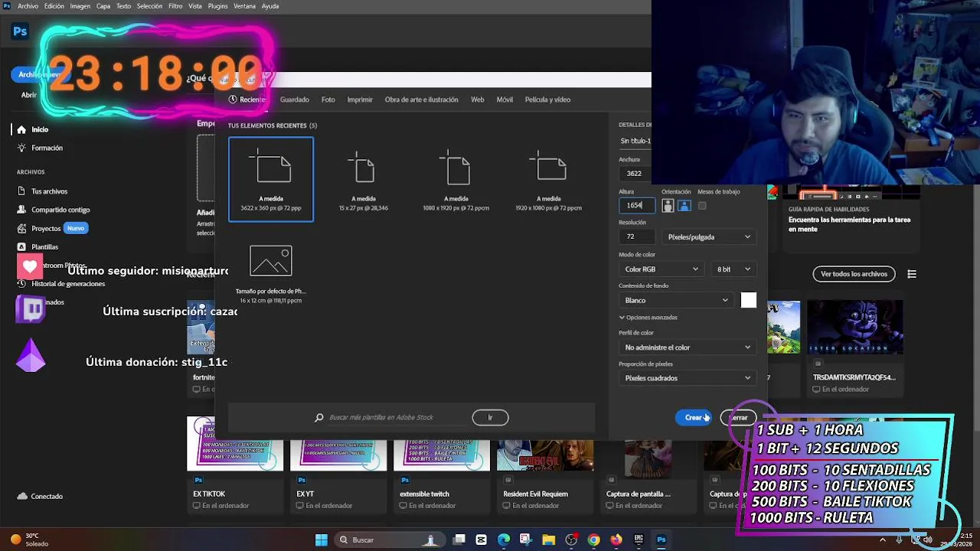Open Compartido contigo in the sidebar
The height and width of the screenshot is (551, 980).
(54, 210)
